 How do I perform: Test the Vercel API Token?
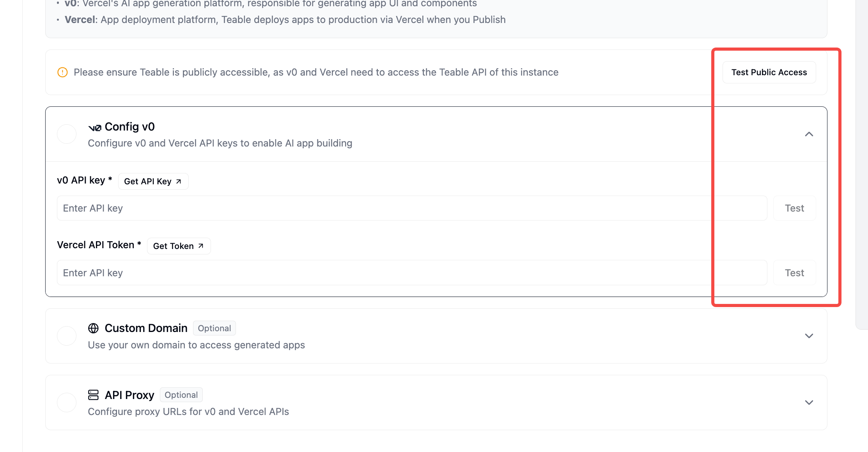click(x=794, y=273)
